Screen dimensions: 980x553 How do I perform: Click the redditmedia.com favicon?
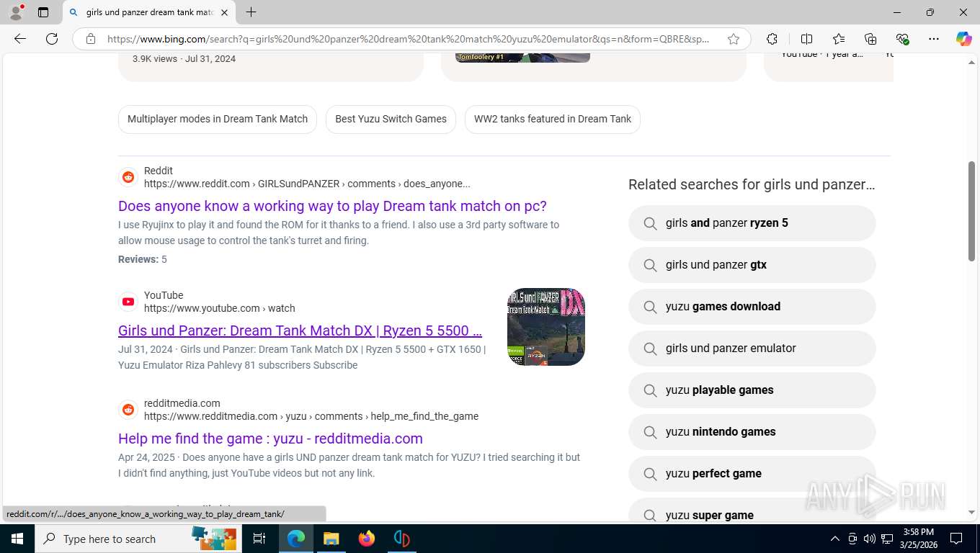coord(128,410)
